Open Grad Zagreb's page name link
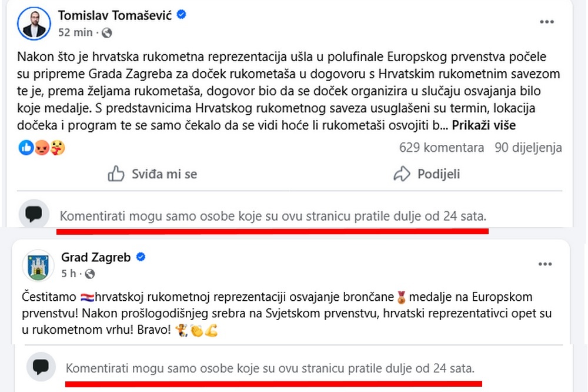Viewport: 588px width, 392px height. point(95,257)
